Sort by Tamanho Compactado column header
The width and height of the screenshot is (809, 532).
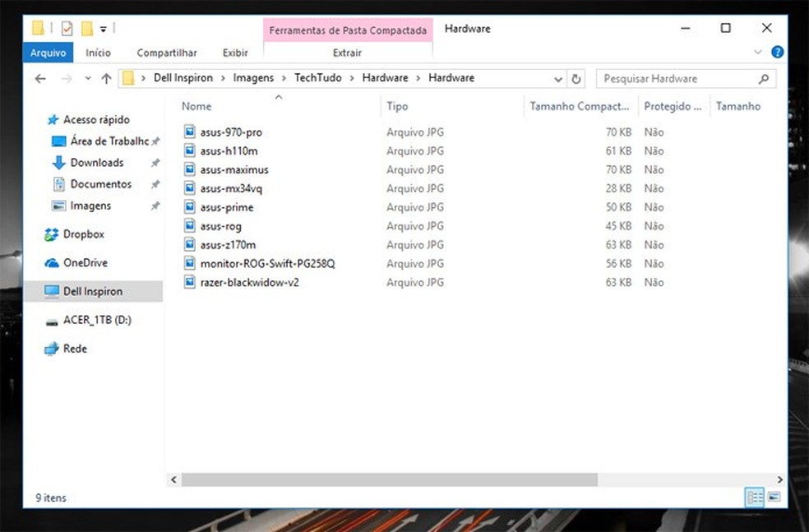point(579,106)
